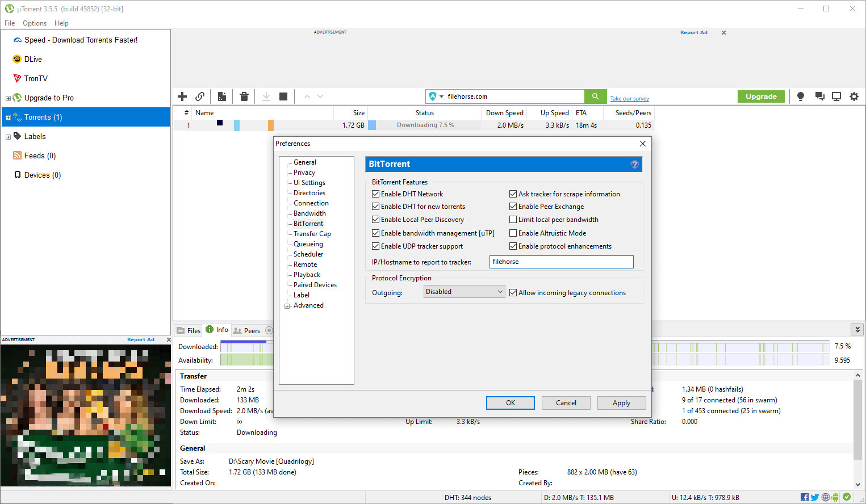
Task: Click the Stop Torrent square icon
Action: pos(283,96)
